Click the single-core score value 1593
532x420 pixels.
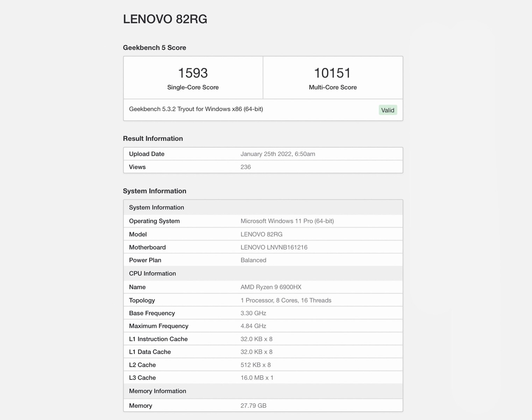tap(193, 73)
